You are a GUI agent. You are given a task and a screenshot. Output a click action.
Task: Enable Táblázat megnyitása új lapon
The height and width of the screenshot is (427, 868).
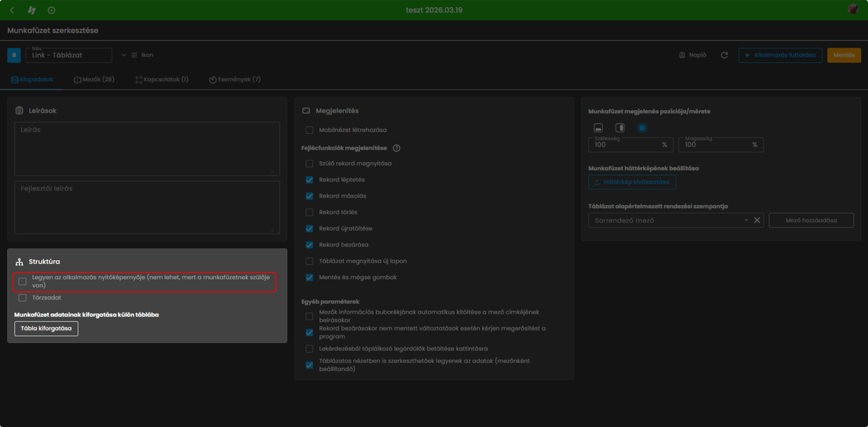pos(309,261)
